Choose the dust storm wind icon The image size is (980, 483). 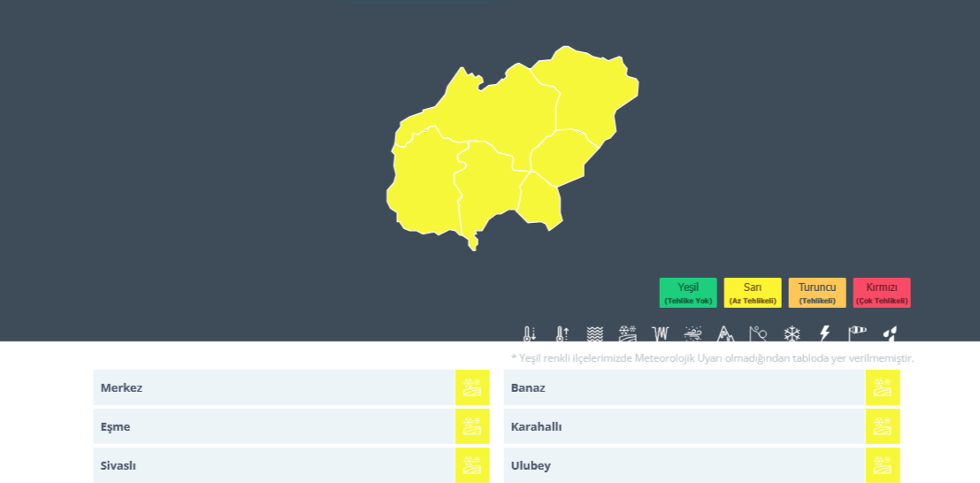(x=693, y=333)
